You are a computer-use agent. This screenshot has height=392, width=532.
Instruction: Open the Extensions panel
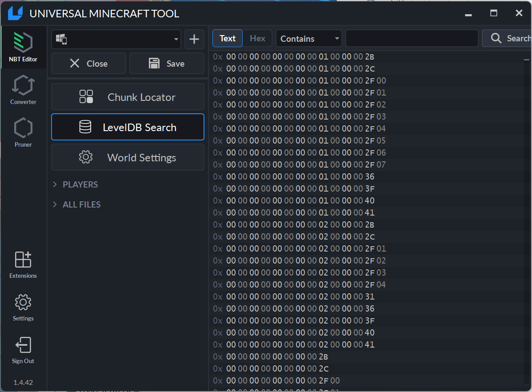23,264
